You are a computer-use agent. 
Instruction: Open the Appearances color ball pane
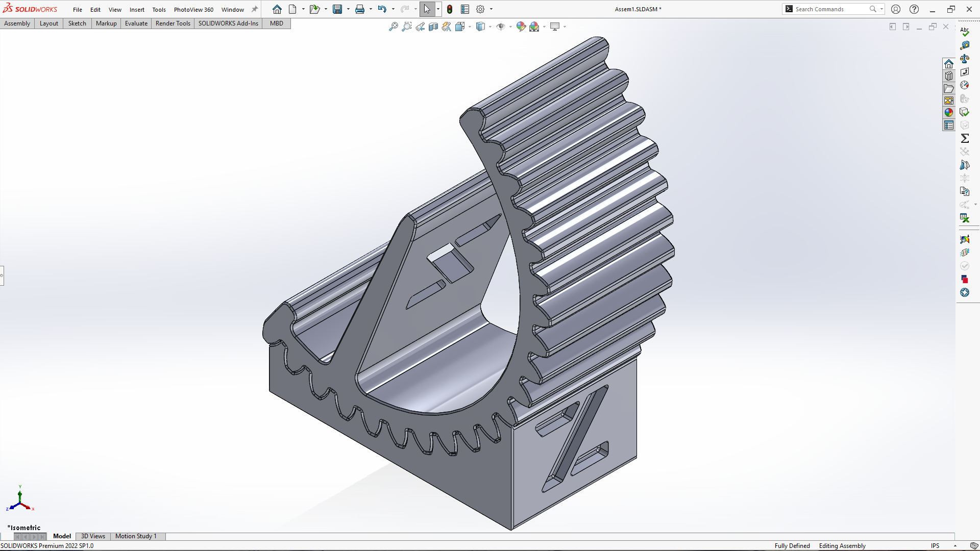tap(949, 113)
